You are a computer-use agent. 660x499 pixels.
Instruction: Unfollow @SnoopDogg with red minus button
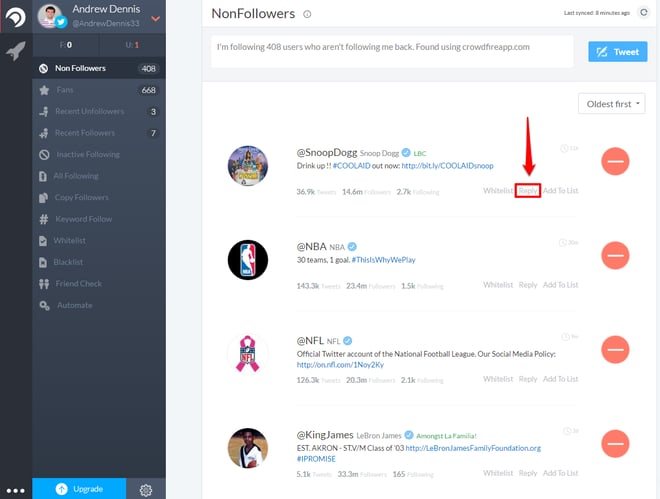[x=615, y=161]
